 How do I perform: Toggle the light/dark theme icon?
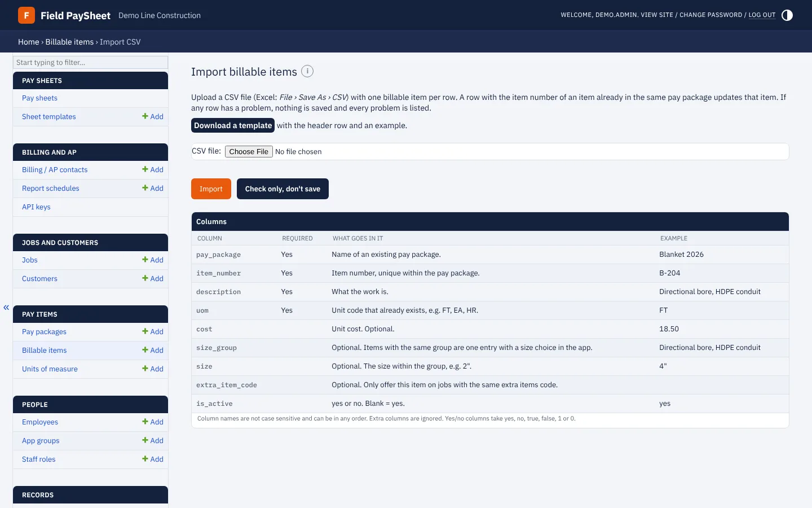tap(787, 15)
